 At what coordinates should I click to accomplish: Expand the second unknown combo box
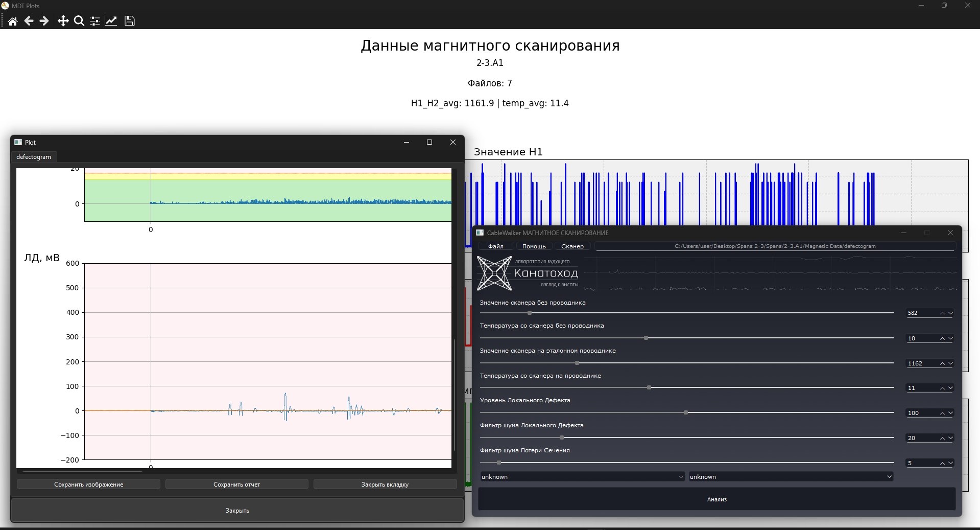[791, 477]
